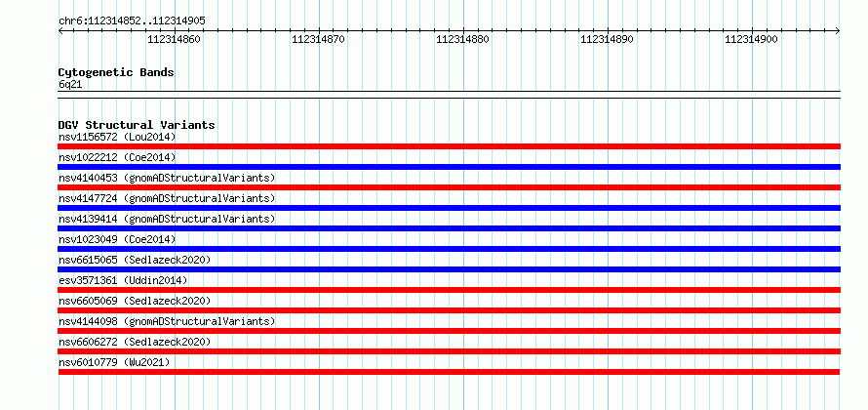Click the nsv6605069 (Sedlazeck2020) label
This screenshot has width=868, height=410.
click(135, 301)
